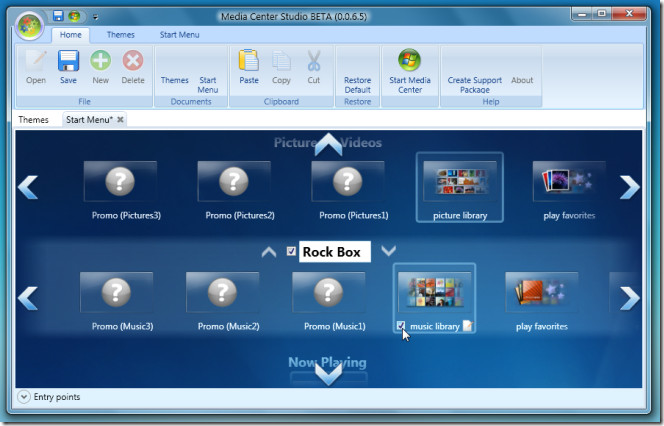Switch to the Home ribbon tab
Viewport: 664px width, 426px height.
click(x=71, y=35)
